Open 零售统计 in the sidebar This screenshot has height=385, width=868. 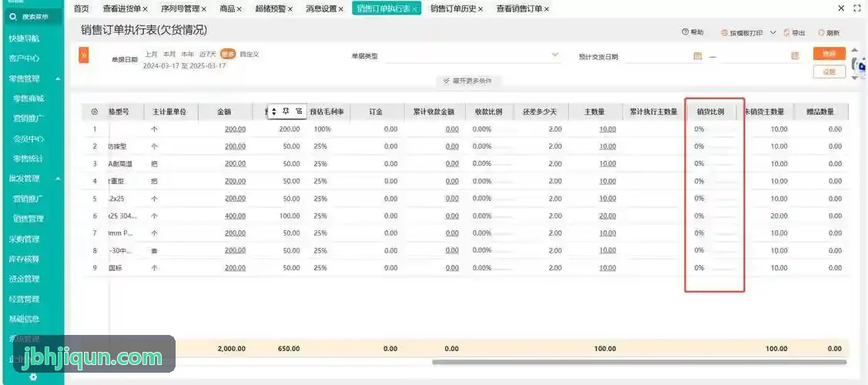tap(28, 159)
